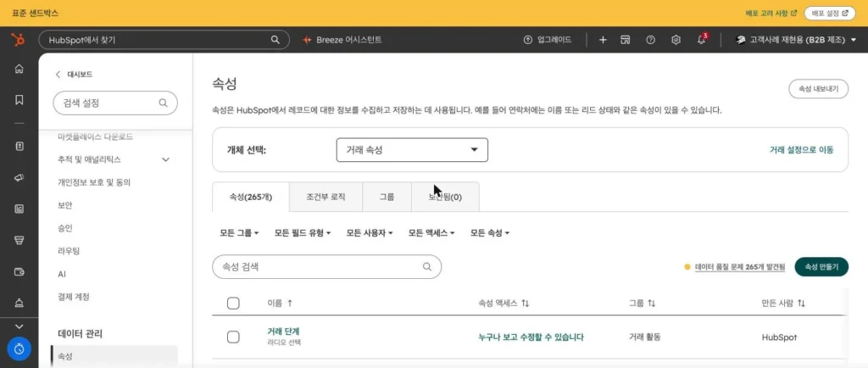868x368 pixels.
Task: Open the service bell icon in sidebar
Action: click(x=19, y=303)
